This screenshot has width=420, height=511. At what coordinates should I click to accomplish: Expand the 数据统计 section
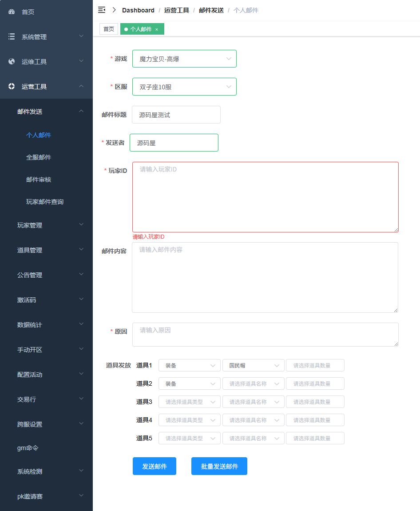coord(47,325)
